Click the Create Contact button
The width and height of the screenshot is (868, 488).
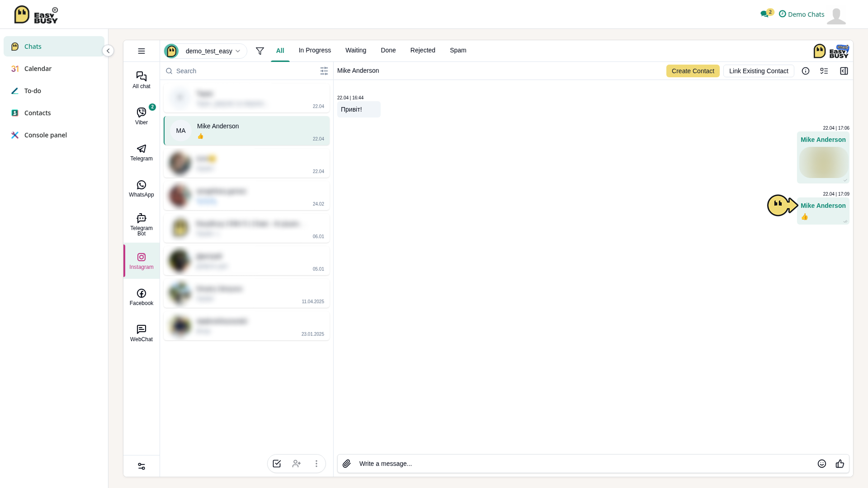693,71
